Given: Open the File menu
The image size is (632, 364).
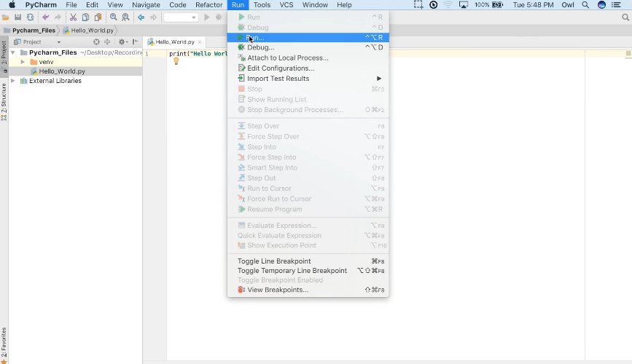Looking at the screenshot, I should (x=71, y=5).
